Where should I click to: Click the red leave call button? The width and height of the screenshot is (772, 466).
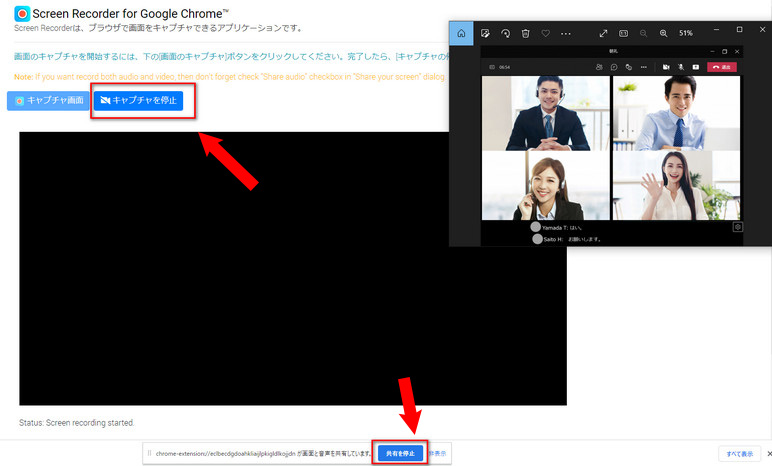pos(721,67)
